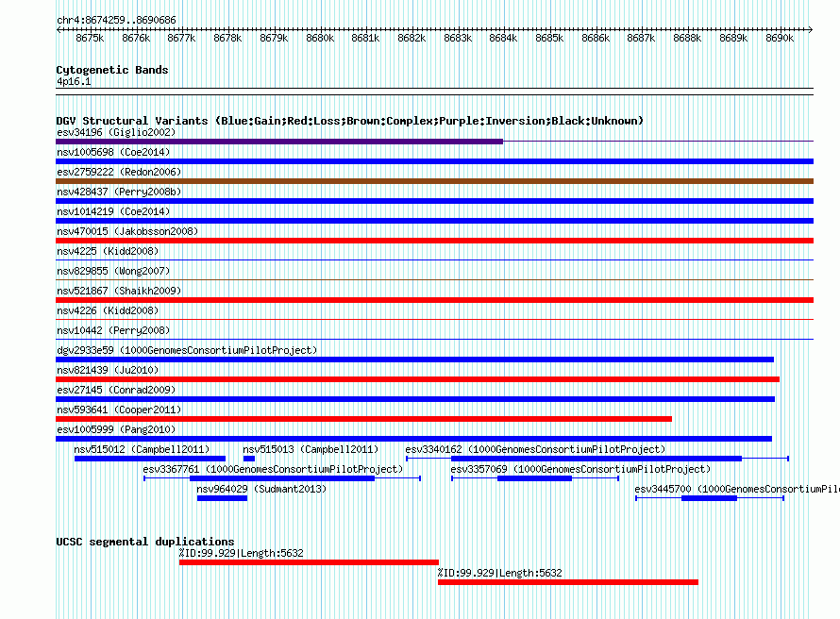840x619 pixels.
Task: Click the blue esv3445700 variant bar
Action: pos(710,498)
